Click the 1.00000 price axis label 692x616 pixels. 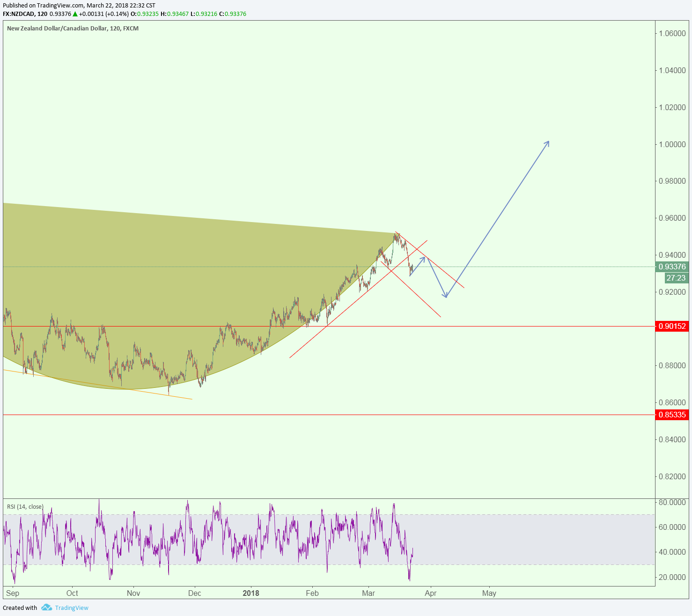coord(672,144)
